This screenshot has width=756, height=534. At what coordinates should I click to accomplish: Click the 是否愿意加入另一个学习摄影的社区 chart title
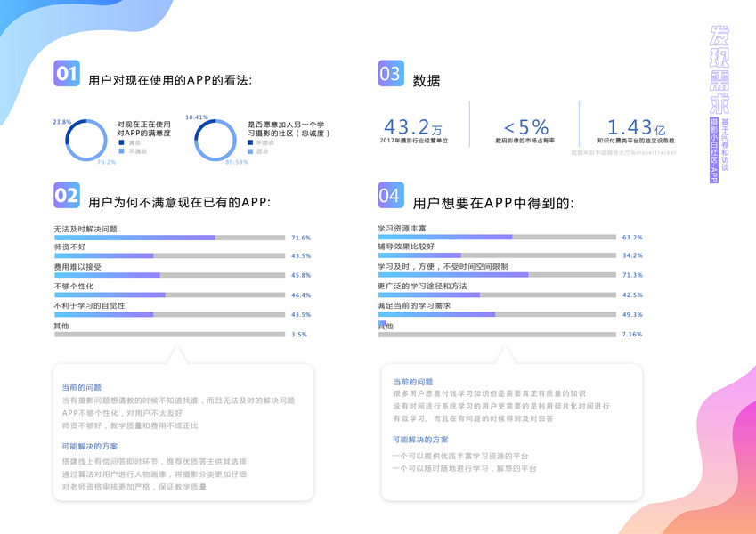[289, 129]
